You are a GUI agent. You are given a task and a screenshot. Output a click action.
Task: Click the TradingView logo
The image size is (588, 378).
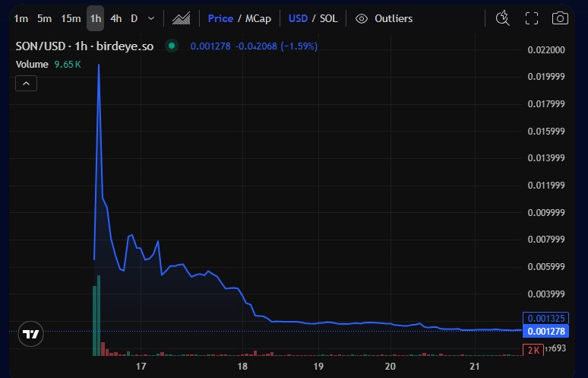tap(30, 333)
